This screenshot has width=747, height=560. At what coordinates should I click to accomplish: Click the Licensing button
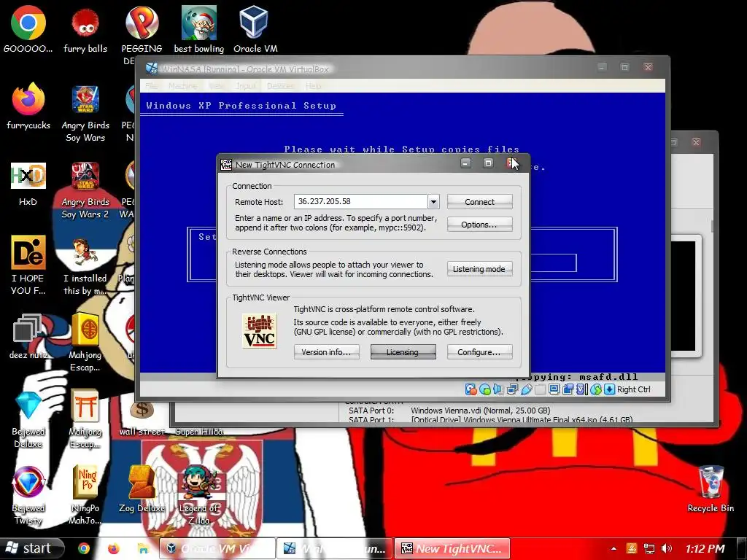[x=403, y=352]
